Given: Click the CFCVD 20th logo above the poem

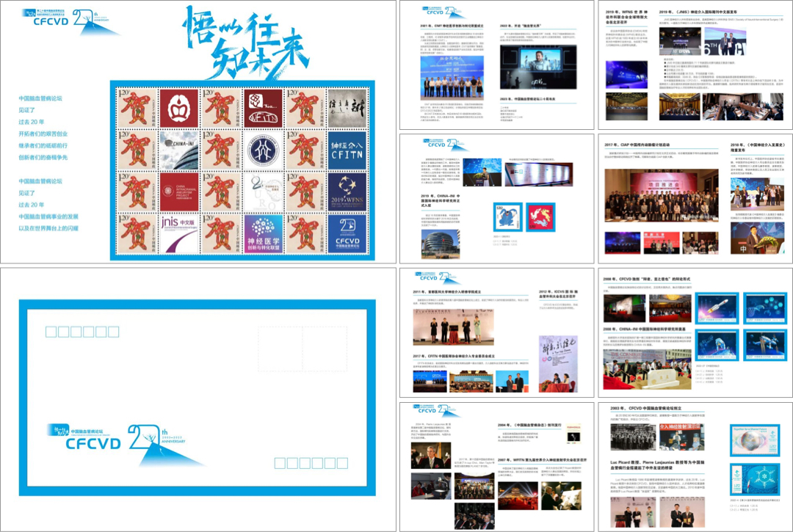Looking at the screenshot, I should tap(70, 21).
